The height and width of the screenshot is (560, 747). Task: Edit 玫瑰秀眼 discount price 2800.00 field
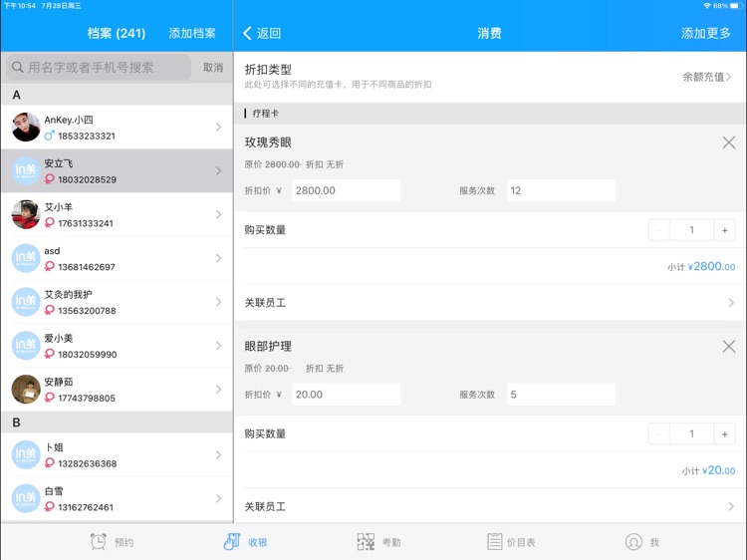click(x=347, y=190)
